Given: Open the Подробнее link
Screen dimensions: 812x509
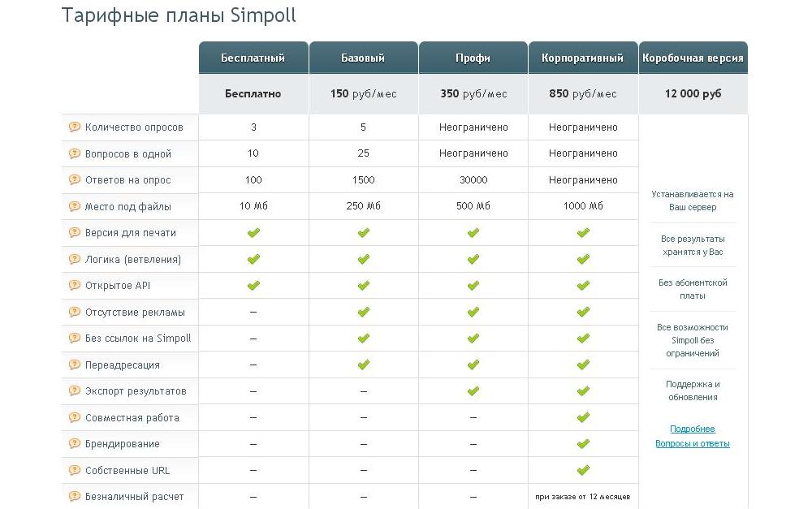Looking at the screenshot, I should 693,429.
